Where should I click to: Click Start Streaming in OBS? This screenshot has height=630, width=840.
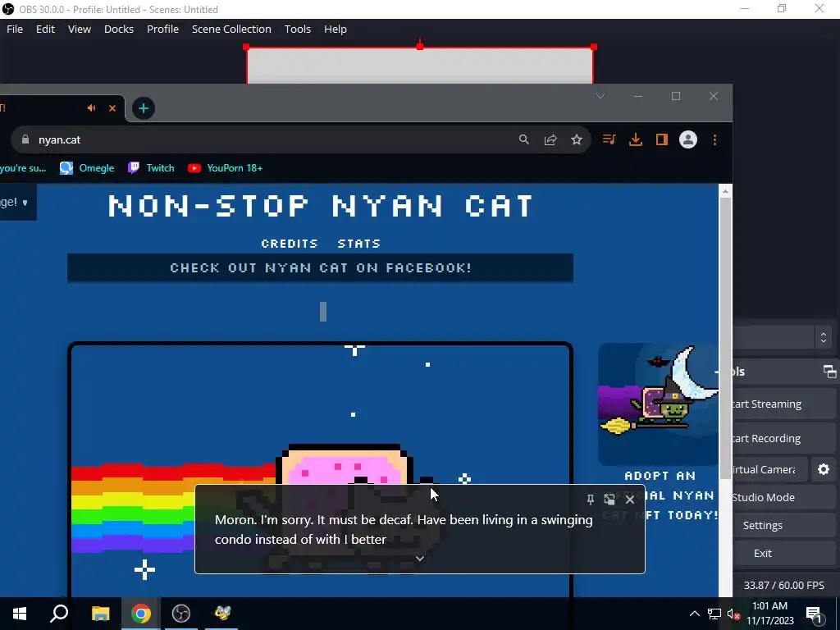point(783,404)
